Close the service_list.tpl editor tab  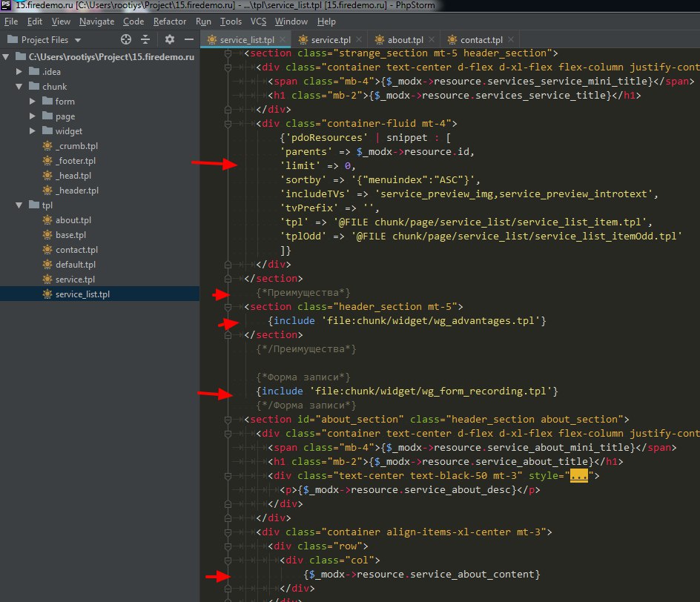pyautogui.click(x=283, y=39)
